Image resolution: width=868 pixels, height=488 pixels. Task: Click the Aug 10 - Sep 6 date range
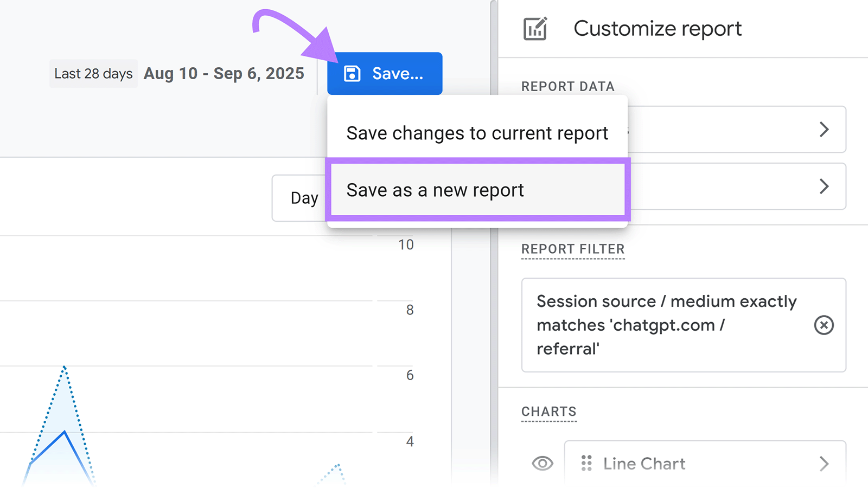coord(224,73)
